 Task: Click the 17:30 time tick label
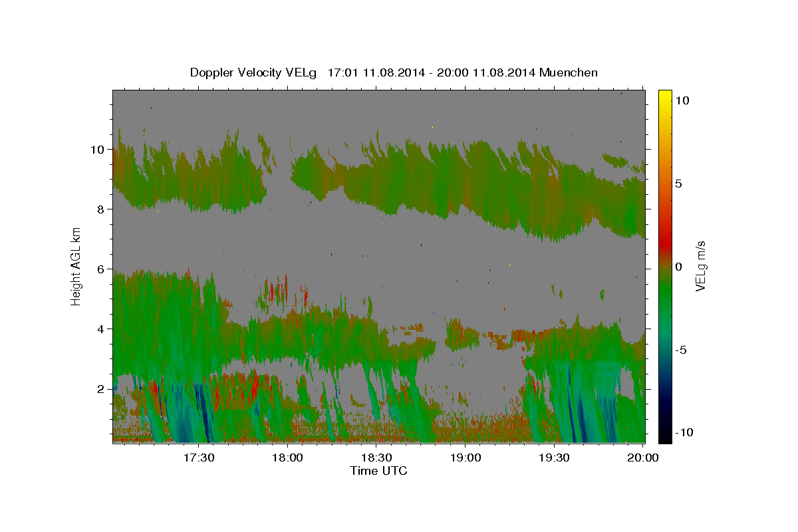click(x=199, y=458)
